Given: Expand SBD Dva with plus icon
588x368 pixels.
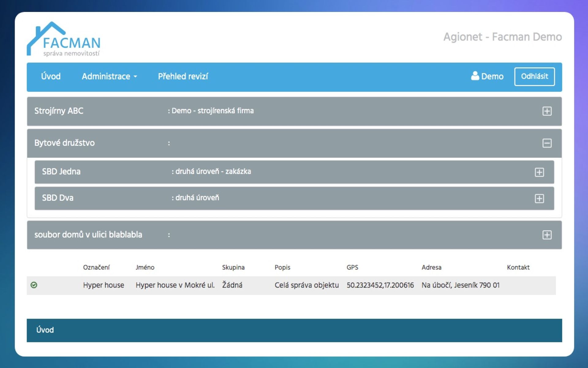Looking at the screenshot, I should pyautogui.click(x=539, y=198).
